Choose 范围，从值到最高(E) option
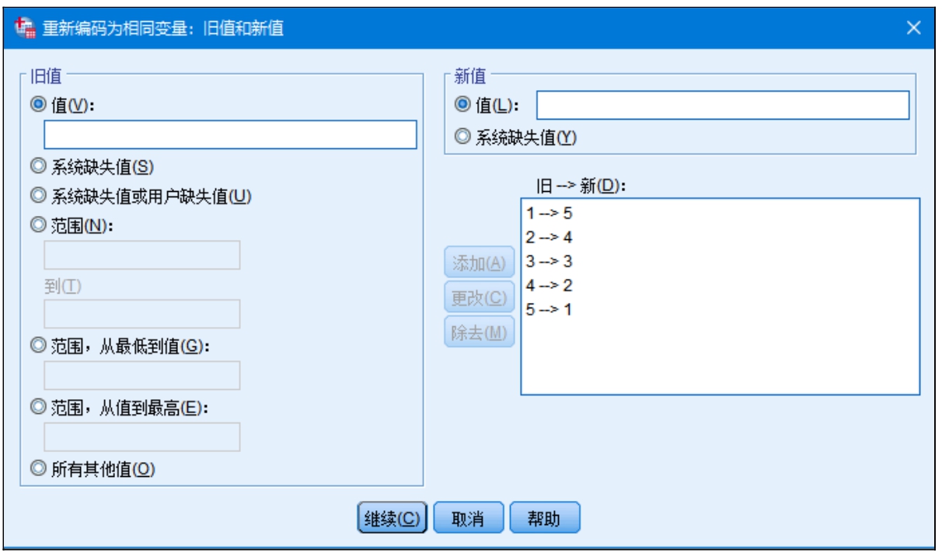942x560 pixels. point(37,407)
